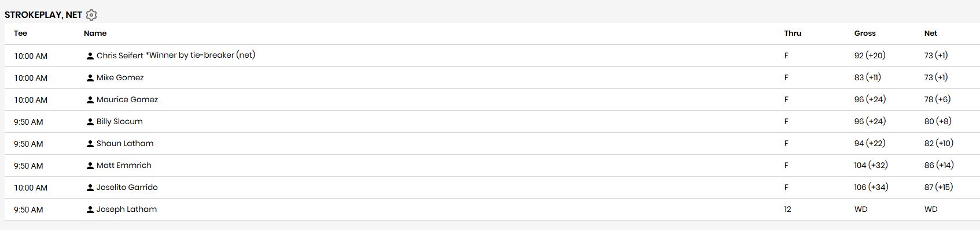The image size is (980, 235).
Task: Sort by the Thru column header
Action: tap(793, 33)
